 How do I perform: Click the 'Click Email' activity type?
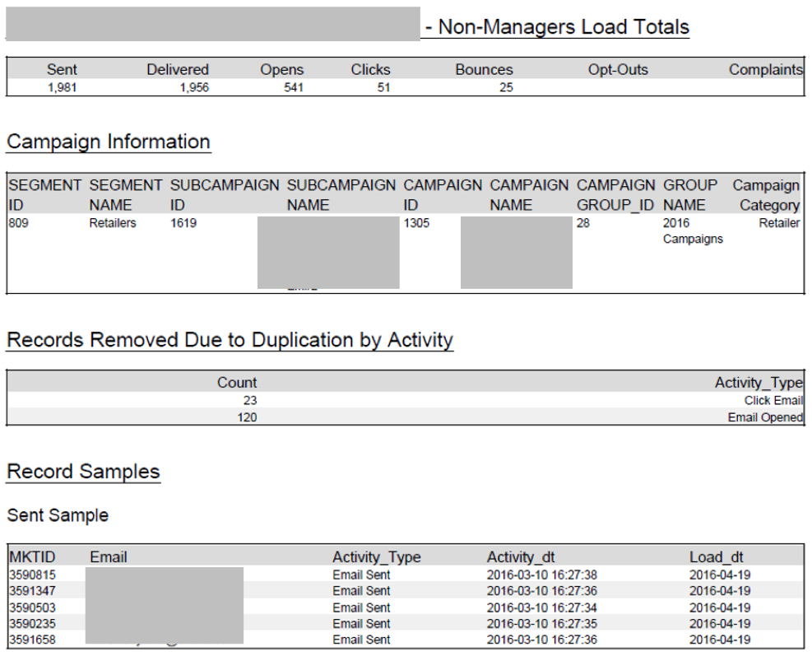pyautogui.click(x=773, y=401)
